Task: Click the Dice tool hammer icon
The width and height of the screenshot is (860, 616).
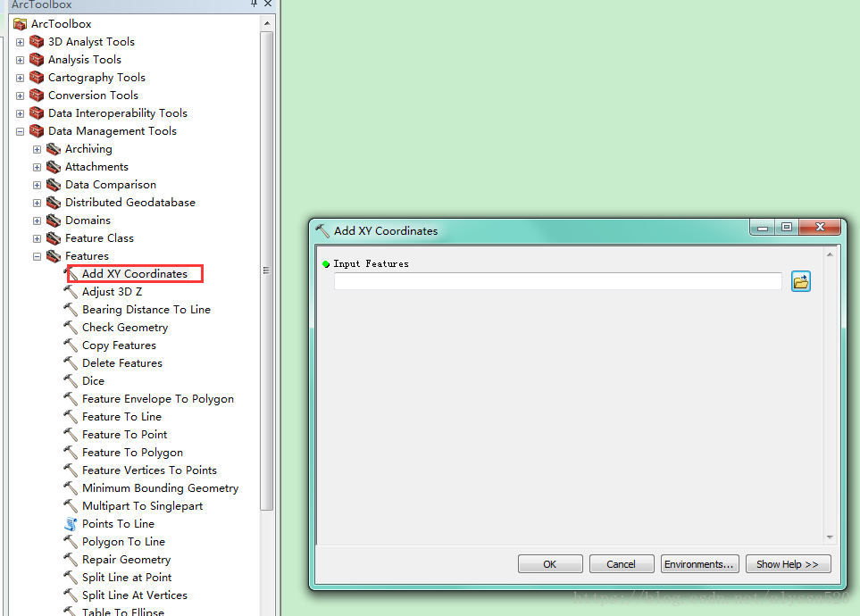Action: pyautogui.click(x=71, y=381)
